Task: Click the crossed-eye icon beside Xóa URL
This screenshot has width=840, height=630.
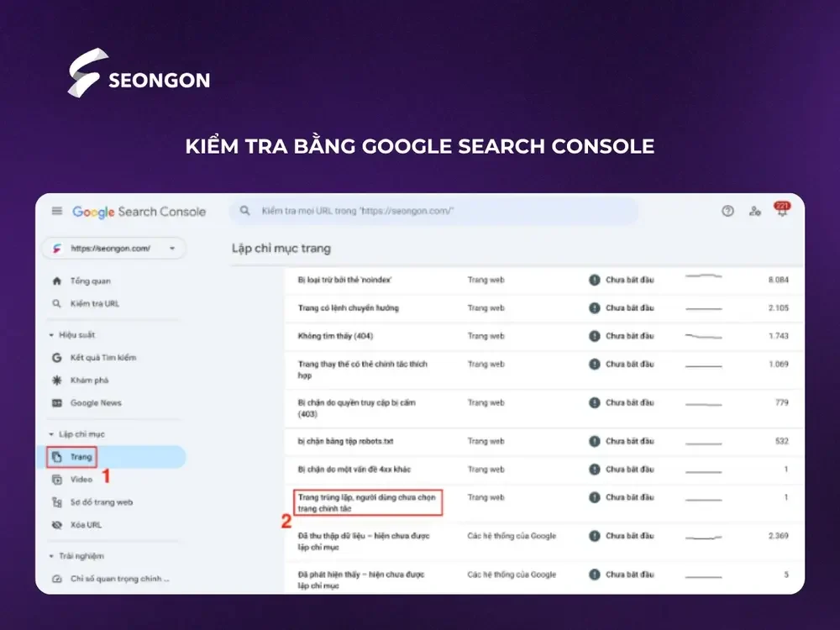Action: coord(57,525)
